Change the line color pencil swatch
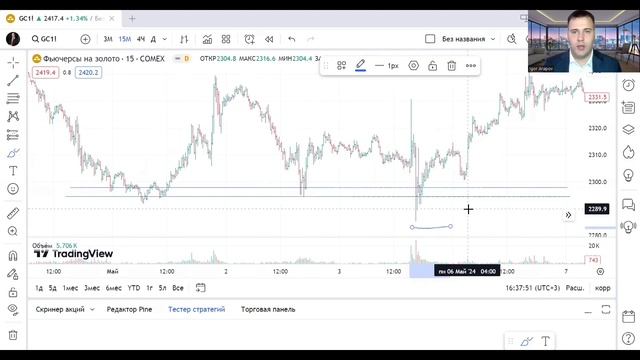The width and height of the screenshot is (640, 360). pos(360,65)
